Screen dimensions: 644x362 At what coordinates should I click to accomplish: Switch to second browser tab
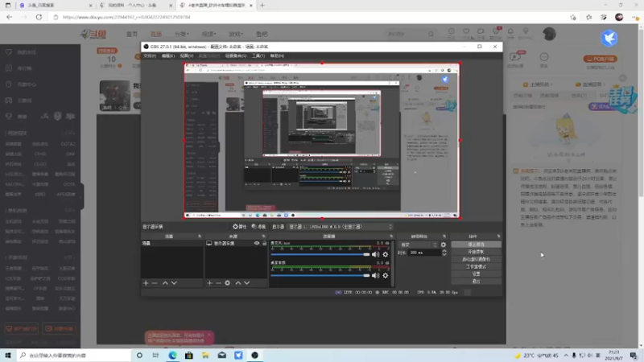[135, 6]
